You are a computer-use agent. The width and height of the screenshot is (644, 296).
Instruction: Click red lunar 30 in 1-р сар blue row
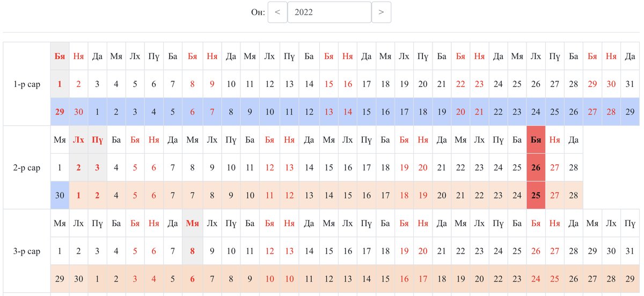(x=78, y=112)
